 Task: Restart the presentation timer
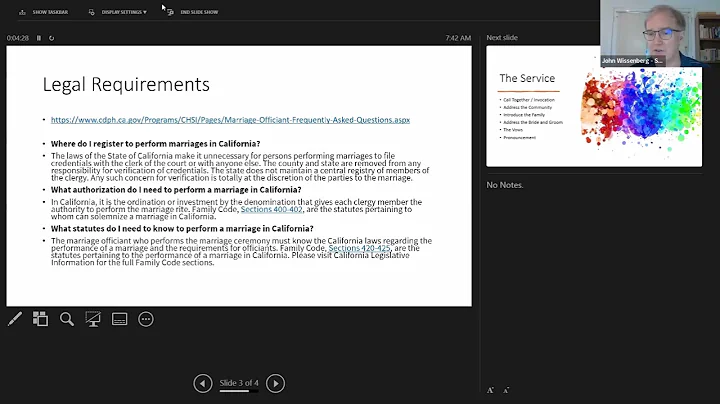click(51, 38)
